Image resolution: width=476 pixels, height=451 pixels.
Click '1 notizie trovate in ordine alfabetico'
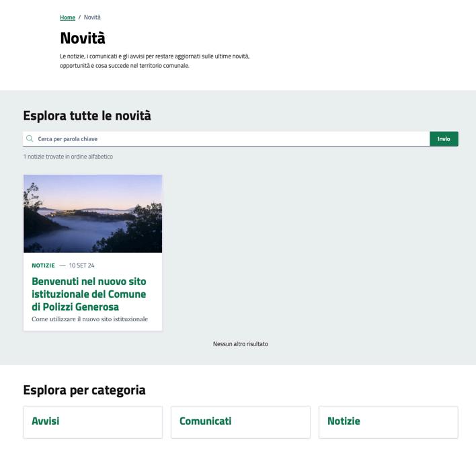[x=68, y=157]
